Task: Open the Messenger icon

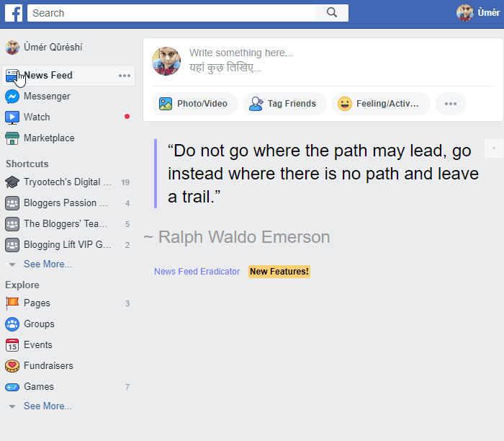Action: click(x=12, y=97)
